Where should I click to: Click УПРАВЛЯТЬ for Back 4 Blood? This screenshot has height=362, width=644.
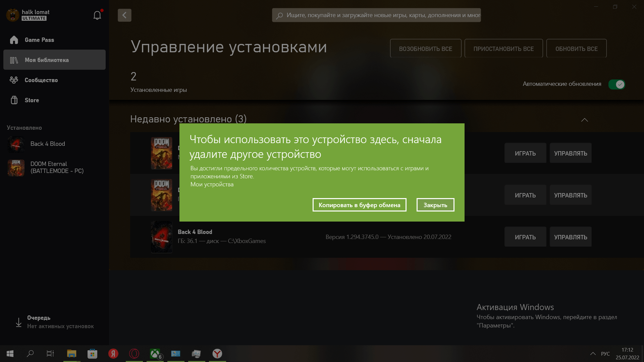[571, 237]
